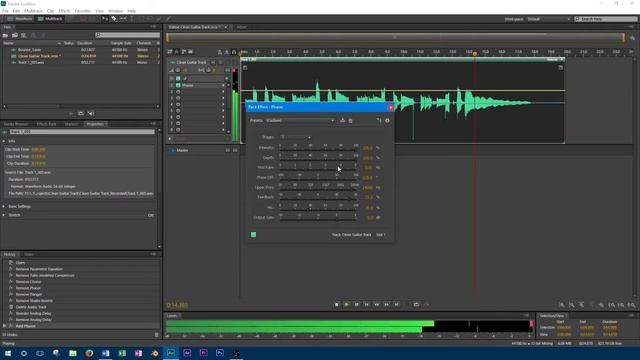Click the Open File folder icon in Files panel
The image size is (640, 360).
[5, 35]
